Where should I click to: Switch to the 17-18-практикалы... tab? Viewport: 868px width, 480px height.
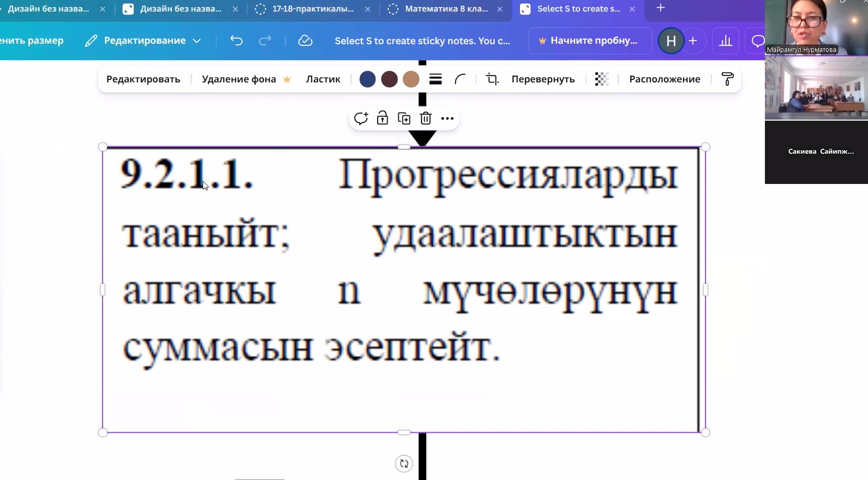pyautogui.click(x=313, y=9)
